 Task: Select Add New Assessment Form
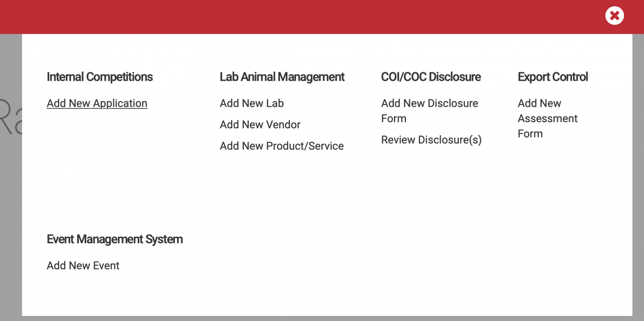(x=547, y=118)
